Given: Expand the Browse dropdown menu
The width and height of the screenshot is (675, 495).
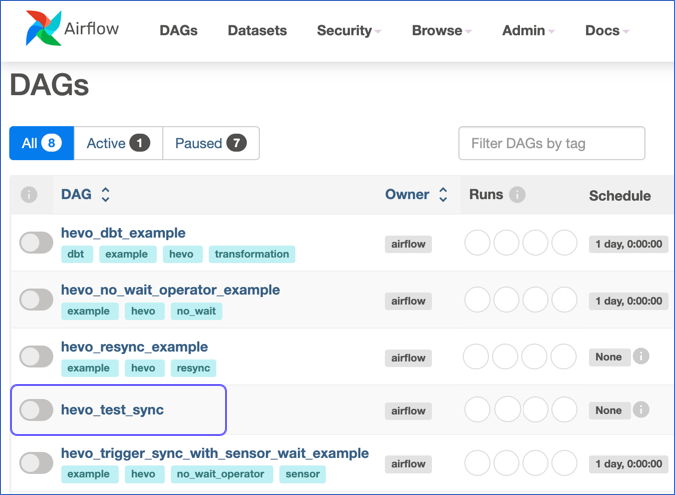Looking at the screenshot, I should [x=442, y=30].
